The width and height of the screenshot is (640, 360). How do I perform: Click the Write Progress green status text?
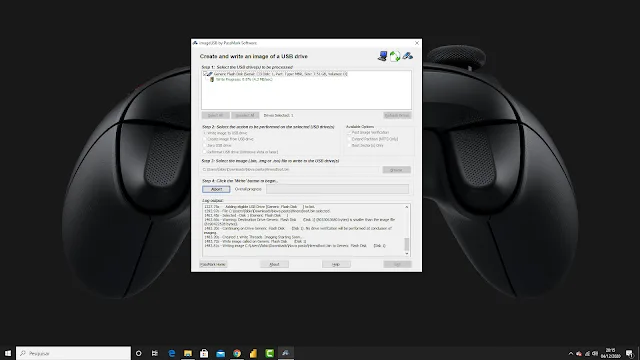[x=244, y=80]
